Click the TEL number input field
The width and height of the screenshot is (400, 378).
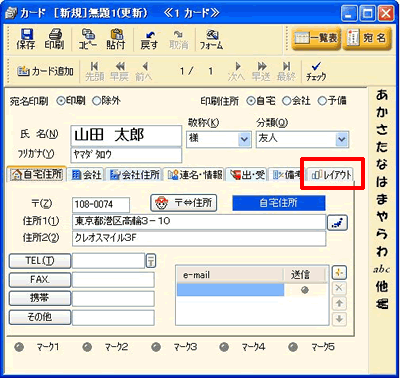click(x=108, y=261)
